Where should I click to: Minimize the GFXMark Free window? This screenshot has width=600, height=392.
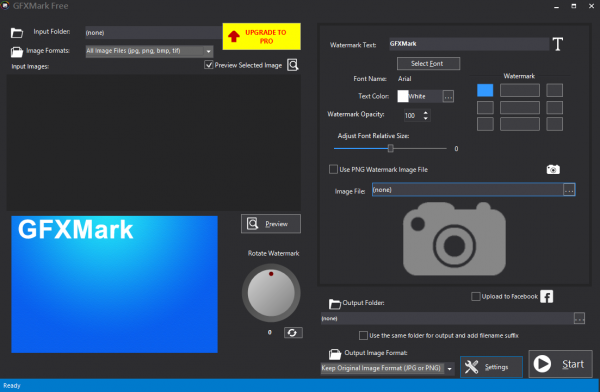(x=556, y=6)
